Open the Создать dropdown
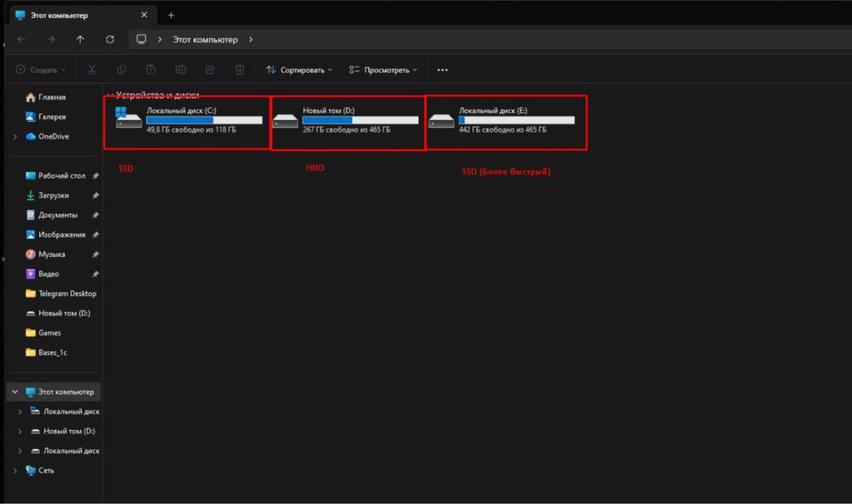 [41, 70]
